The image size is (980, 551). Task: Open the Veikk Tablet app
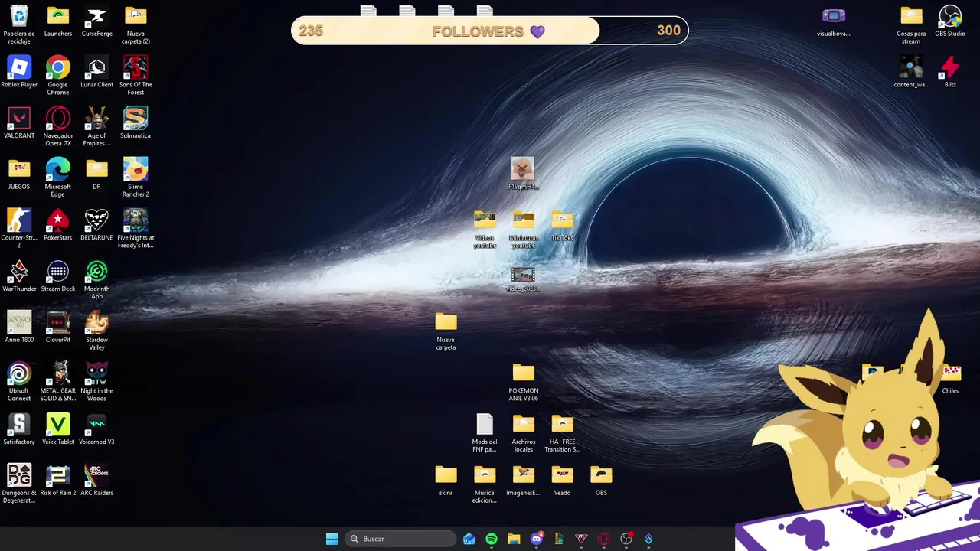click(x=58, y=425)
